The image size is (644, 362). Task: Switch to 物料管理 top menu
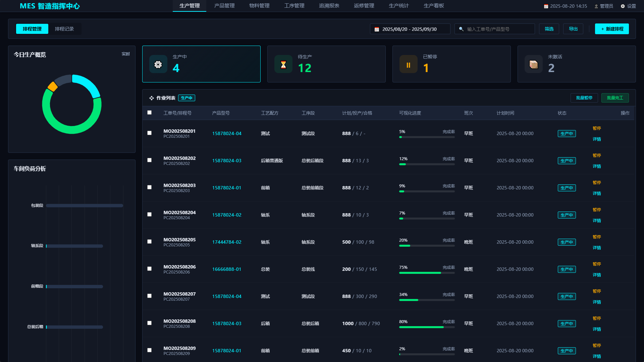pos(259,6)
